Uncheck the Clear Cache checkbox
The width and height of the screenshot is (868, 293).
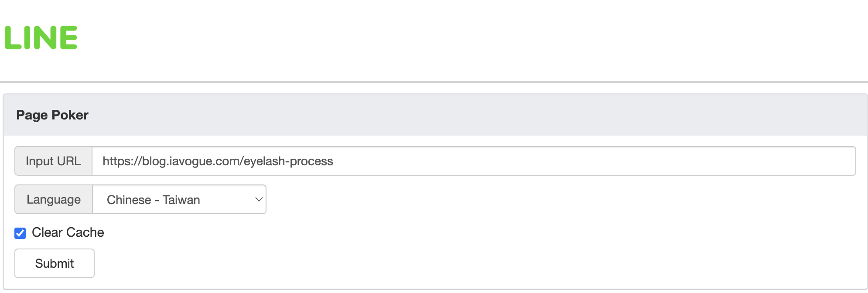point(20,233)
